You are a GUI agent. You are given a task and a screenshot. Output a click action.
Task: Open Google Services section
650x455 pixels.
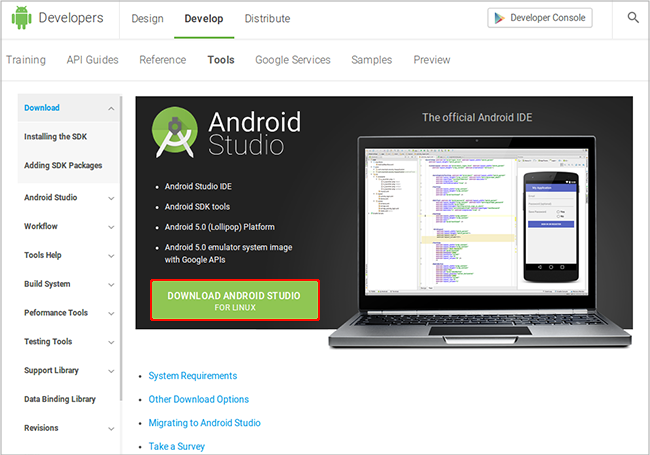[293, 60]
